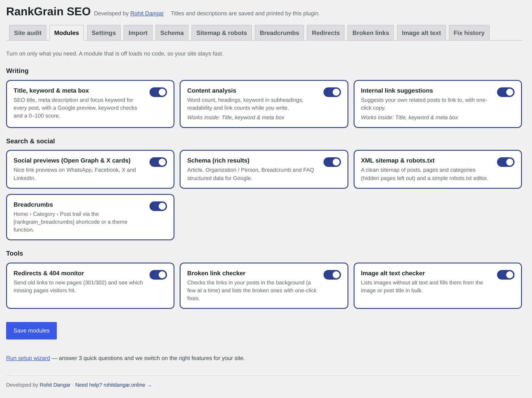Select the Modules tab
The width and height of the screenshot is (532, 398).
coord(66,33)
